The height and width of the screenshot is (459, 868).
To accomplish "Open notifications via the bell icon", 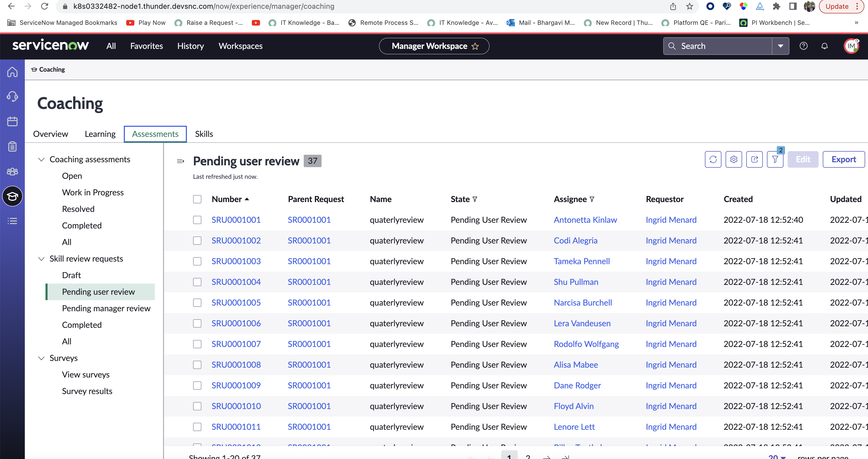I will [x=825, y=46].
